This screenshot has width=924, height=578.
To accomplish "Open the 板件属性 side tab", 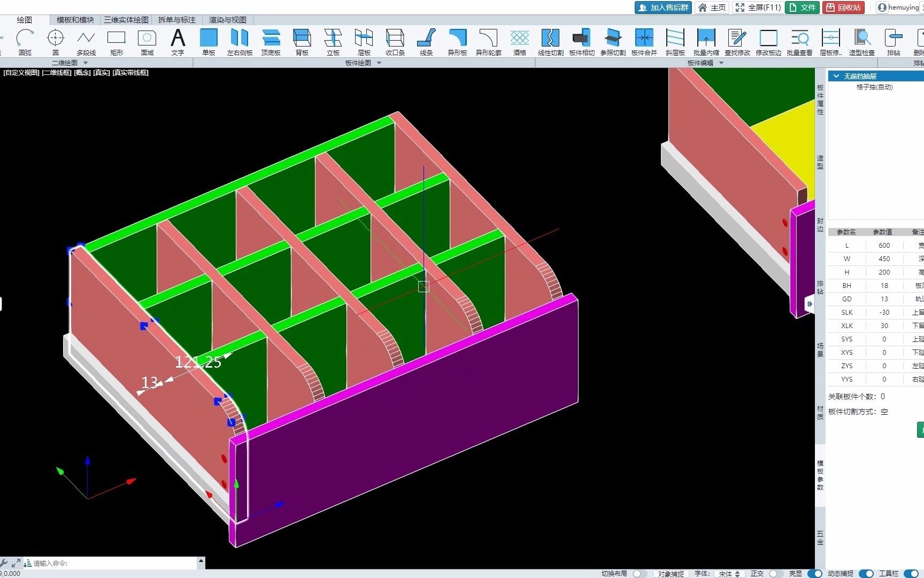I will pos(820,100).
